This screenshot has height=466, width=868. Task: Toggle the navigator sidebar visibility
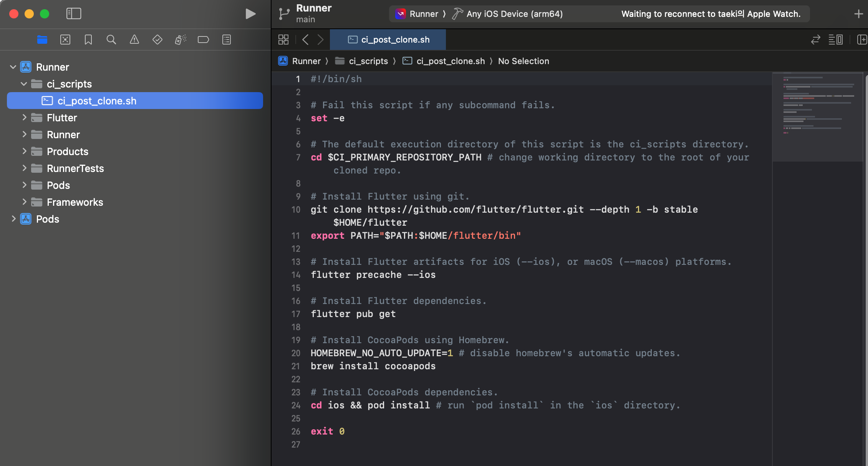pyautogui.click(x=74, y=14)
